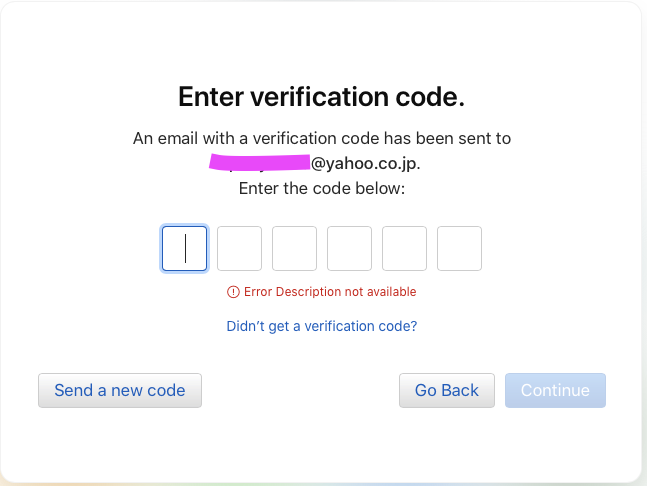Open "Didn't get a verification code?" link
This screenshot has width=647, height=486.
click(x=322, y=326)
